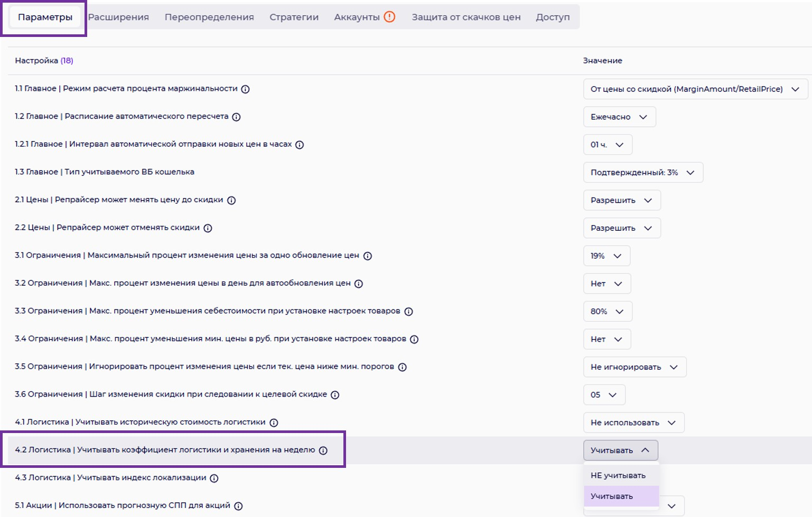Open the margin calculation mode dropdown

tap(695, 89)
